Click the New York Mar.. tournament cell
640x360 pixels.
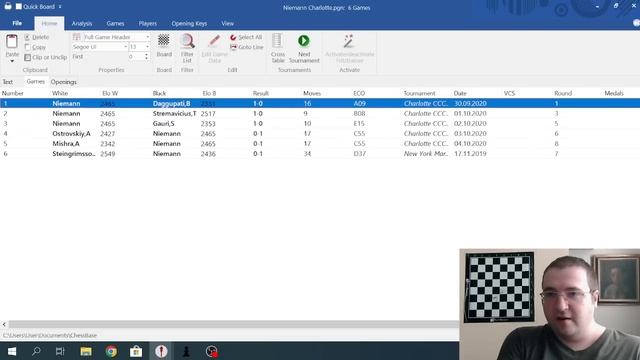pyautogui.click(x=425, y=153)
